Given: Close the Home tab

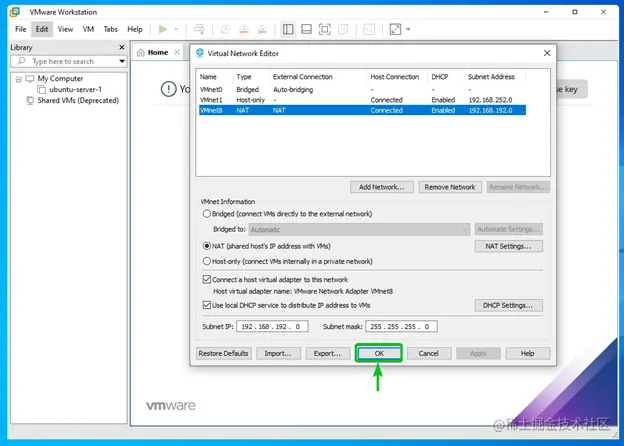Looking at the screenshot, I should click(177, 53).
